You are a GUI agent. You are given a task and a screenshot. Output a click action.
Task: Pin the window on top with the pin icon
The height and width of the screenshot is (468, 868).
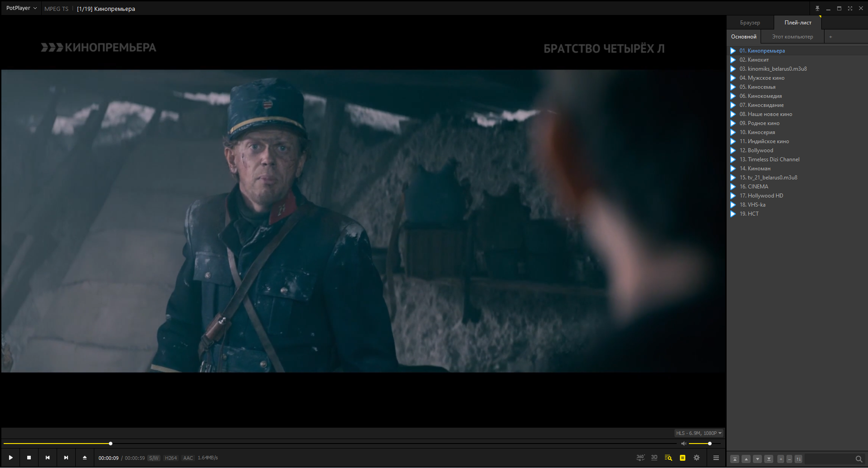pos(817,8)
